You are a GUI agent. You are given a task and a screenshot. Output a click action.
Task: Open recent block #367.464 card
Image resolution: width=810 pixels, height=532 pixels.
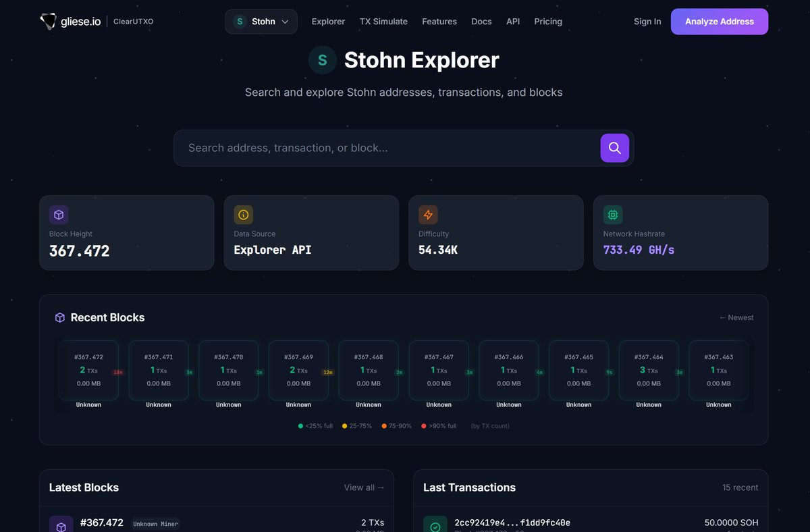coord(649,371)
